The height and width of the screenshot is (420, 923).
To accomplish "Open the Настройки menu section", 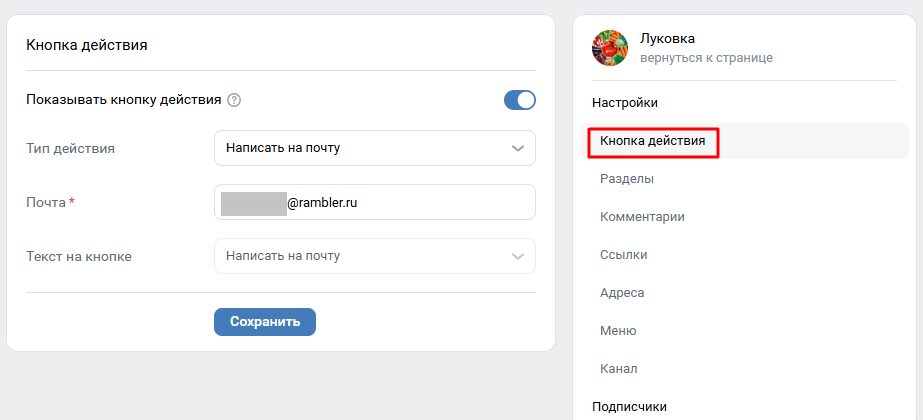I will (625, 103).
